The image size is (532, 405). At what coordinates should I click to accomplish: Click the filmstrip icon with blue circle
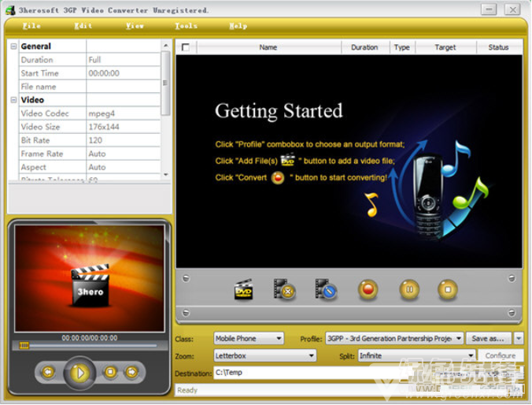click(x=325, y=290)
